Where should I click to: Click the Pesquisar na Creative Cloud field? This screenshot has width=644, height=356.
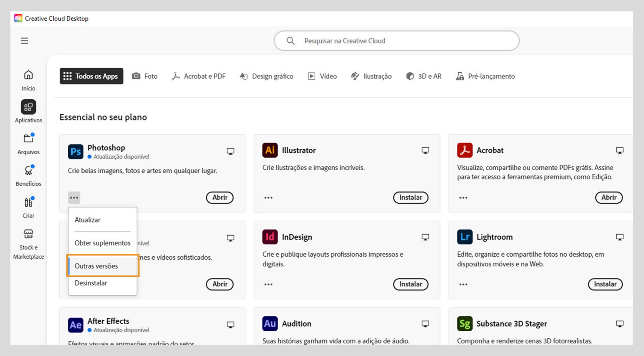396,41
